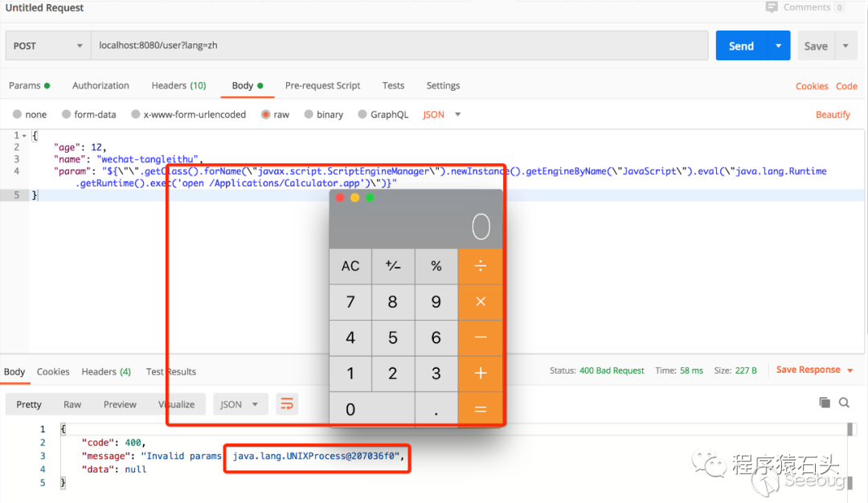Maximize Calculator with the green dot
868x503 pixels.
[370, 198]
